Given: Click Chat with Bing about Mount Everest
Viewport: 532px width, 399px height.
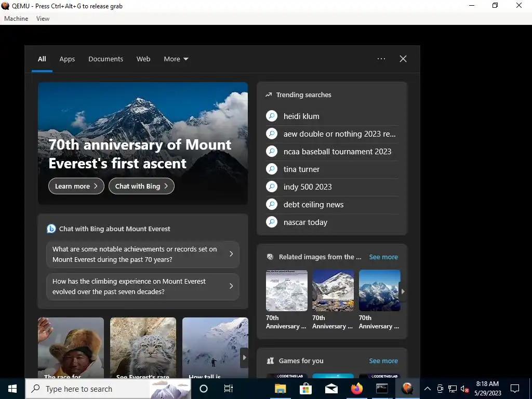Looking at the screenshot, I should point(115,229).
